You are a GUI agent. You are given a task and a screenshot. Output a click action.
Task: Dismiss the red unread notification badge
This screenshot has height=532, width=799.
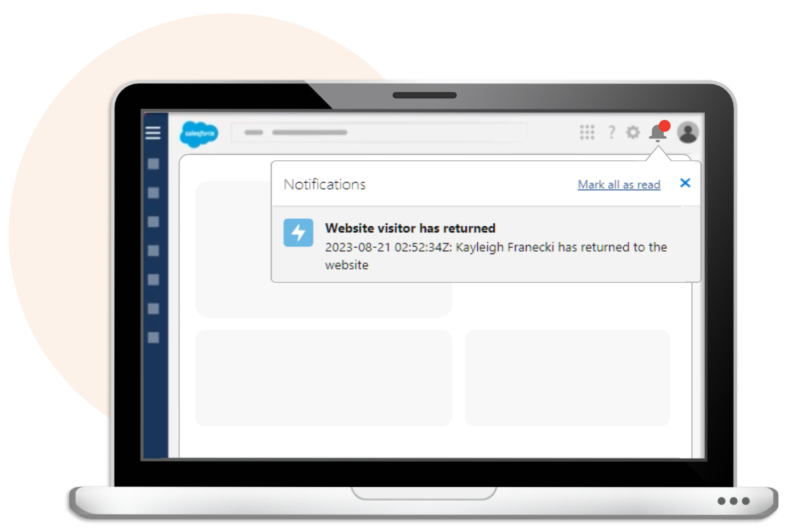(x=664, y=126)
